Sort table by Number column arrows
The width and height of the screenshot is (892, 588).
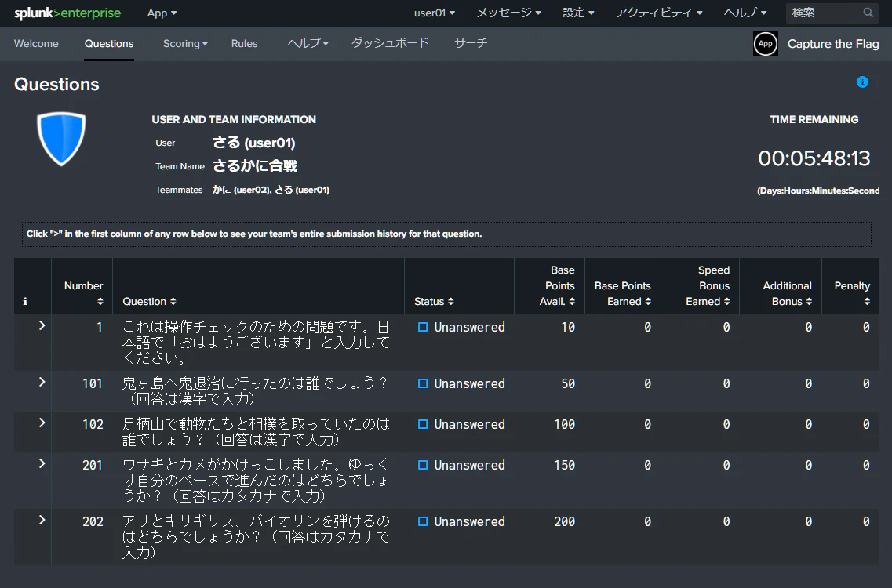click(x=100, y=301)
